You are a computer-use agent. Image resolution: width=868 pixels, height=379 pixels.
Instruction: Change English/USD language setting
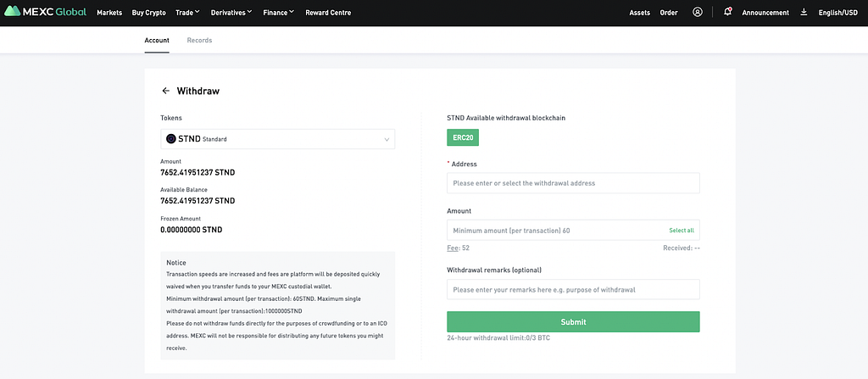point(838,13)
